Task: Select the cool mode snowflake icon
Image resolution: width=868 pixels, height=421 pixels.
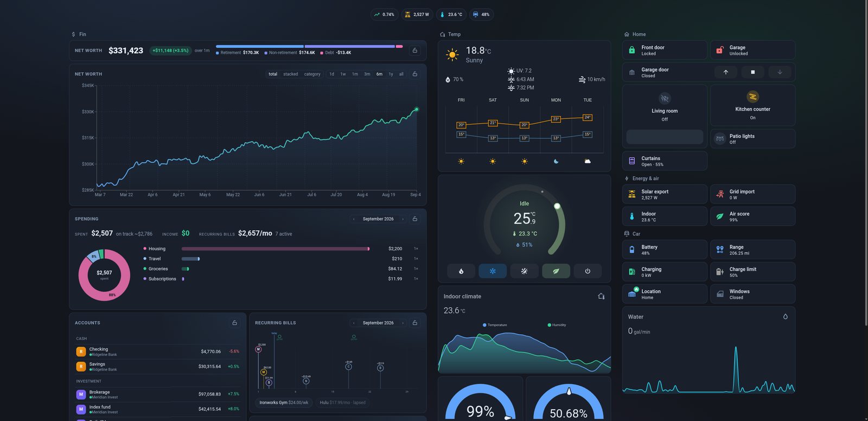Action: point(493,271)
